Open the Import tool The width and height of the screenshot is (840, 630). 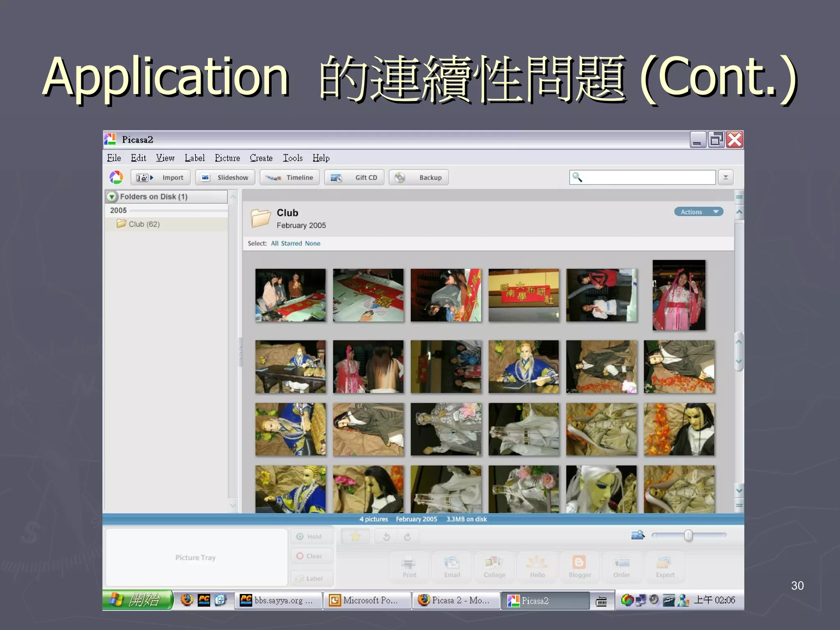tap(160, 177)
